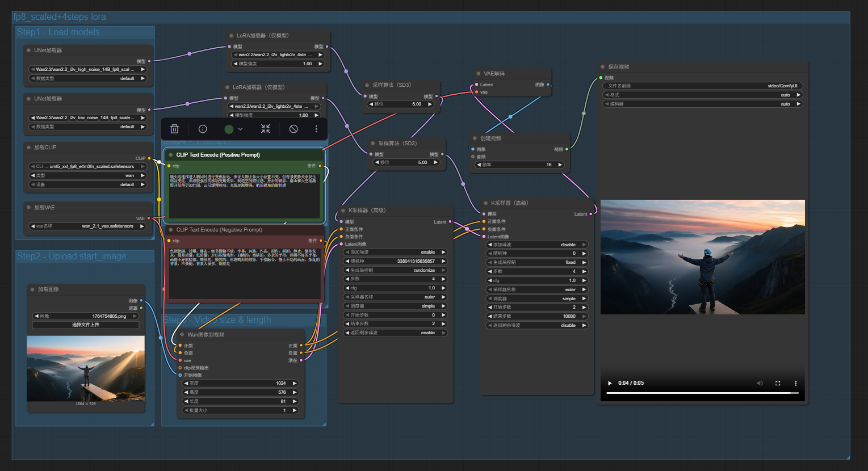Open node info via the circled i icon
The width and height of the screenshot is (868, 471).
(x=203, y=129)
